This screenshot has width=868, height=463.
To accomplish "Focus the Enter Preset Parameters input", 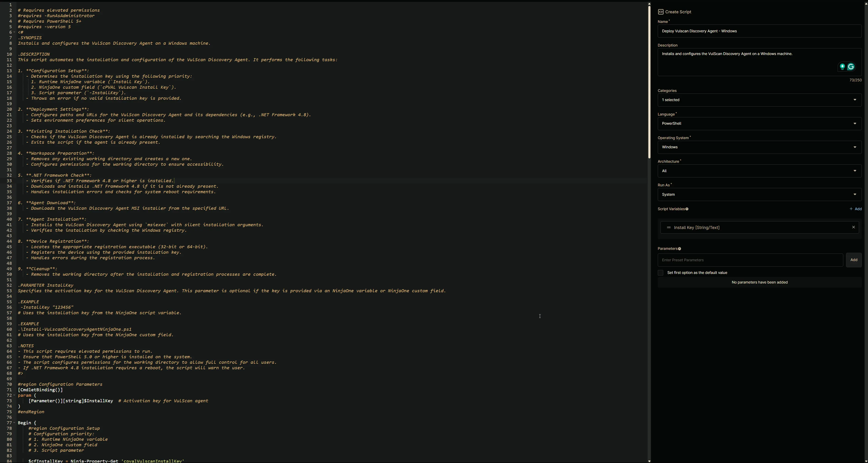I will coord(750,260).
